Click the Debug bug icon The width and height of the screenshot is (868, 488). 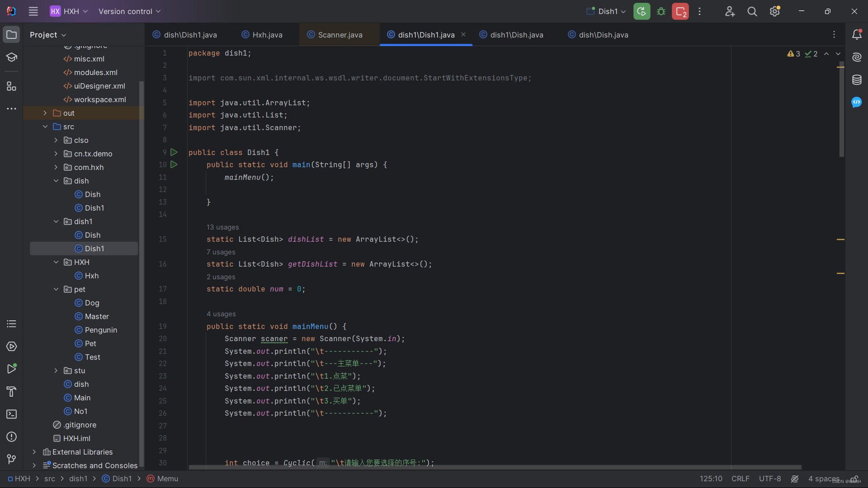[x=661, y=11]
